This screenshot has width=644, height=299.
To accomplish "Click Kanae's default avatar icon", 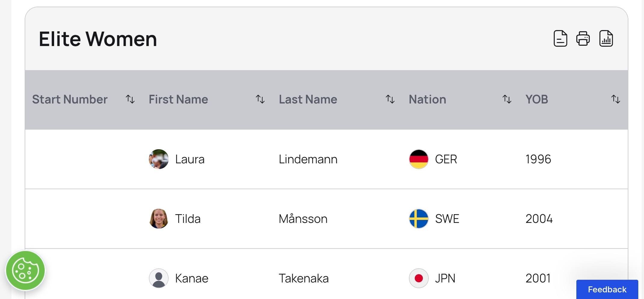I will point(159,278).
